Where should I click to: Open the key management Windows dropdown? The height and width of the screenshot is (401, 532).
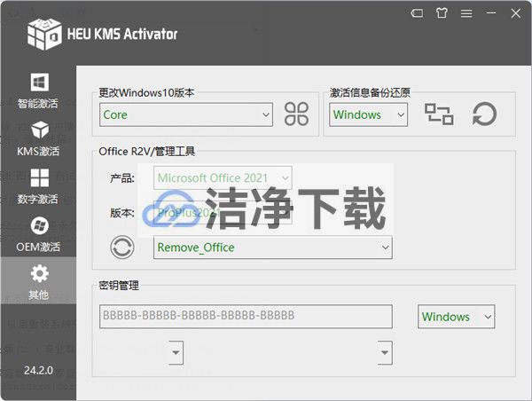(457, 317)
